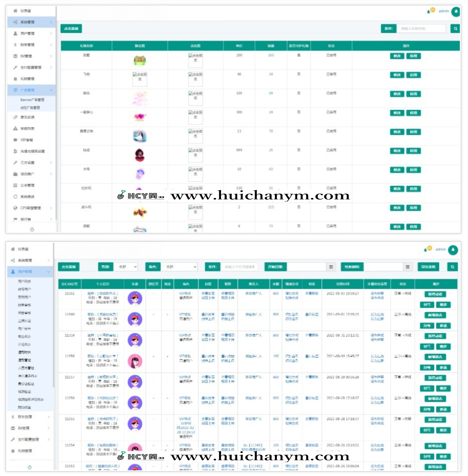This screenshot has height=476, width=468.
Task: Open 仪表盘 home icon in top panel sidebar
Action: (15, 11)
